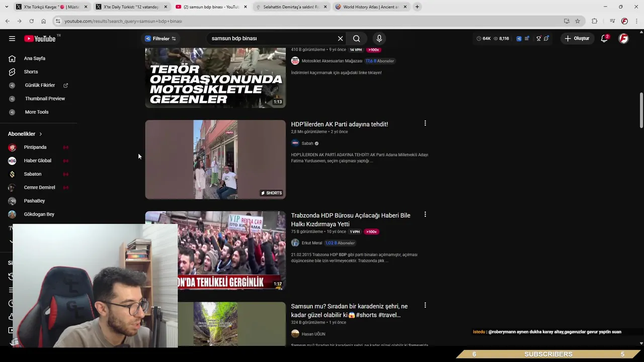Click the trophy icon in extension bar
Viewport: 644px width, 362px height.
pyautogui.click(x=538, y=39)
